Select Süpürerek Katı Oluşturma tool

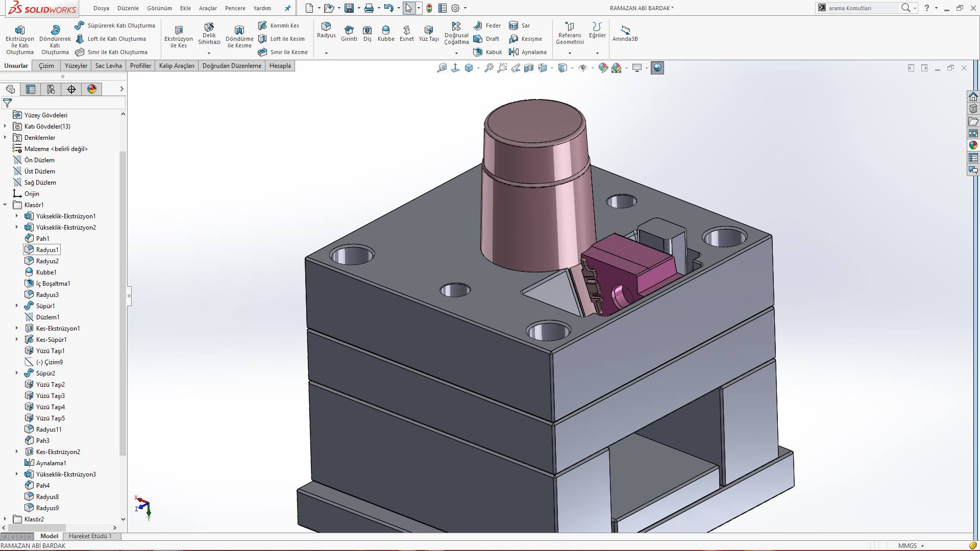(115, 26)
